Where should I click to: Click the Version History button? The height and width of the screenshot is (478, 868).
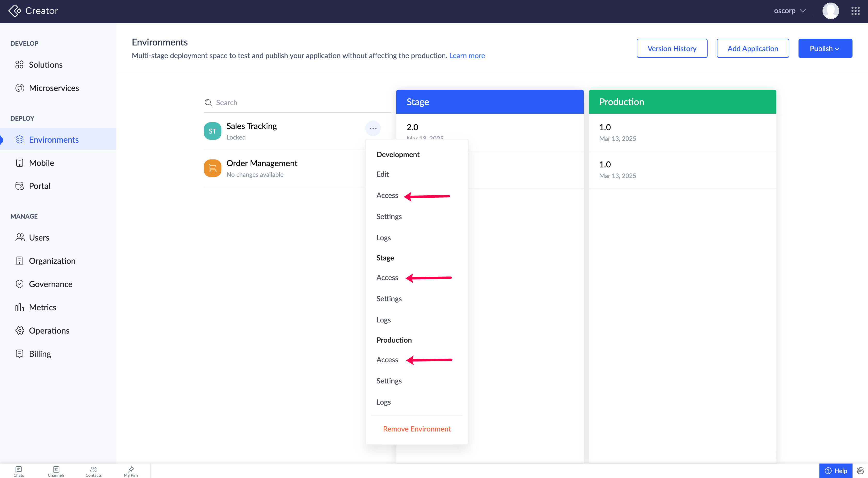672,49
